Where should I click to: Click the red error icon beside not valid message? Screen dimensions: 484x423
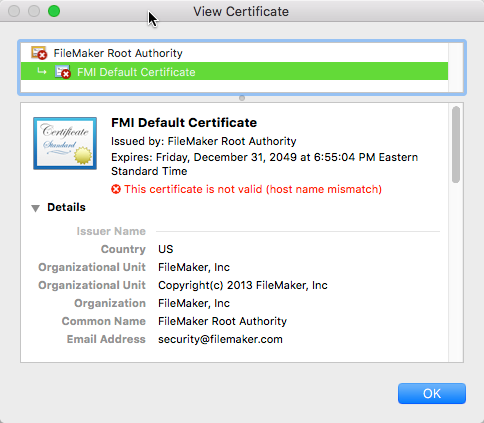click(x=116, y=189)
